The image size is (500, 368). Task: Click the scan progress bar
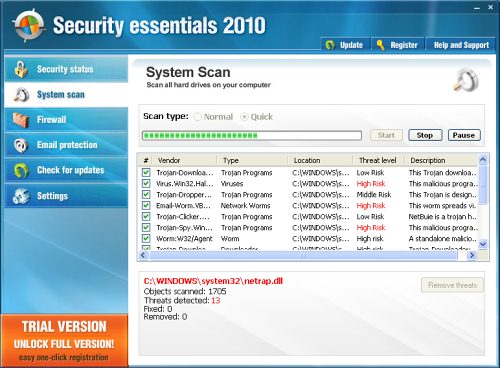coord(252,135)
